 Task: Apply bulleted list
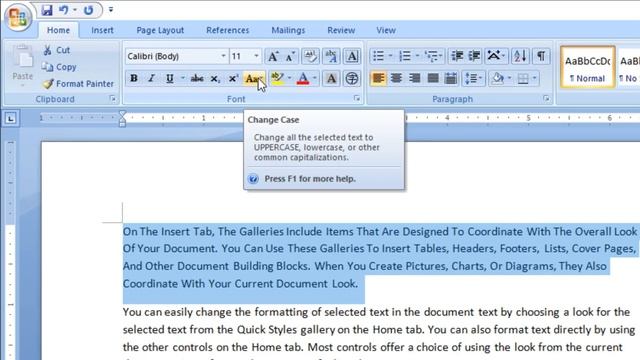point(378,56)
